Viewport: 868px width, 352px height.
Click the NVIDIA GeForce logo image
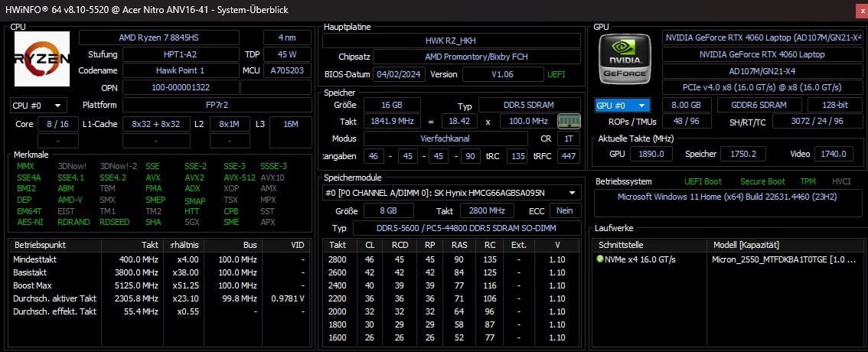pyautogui.click(x=625, y=58)
